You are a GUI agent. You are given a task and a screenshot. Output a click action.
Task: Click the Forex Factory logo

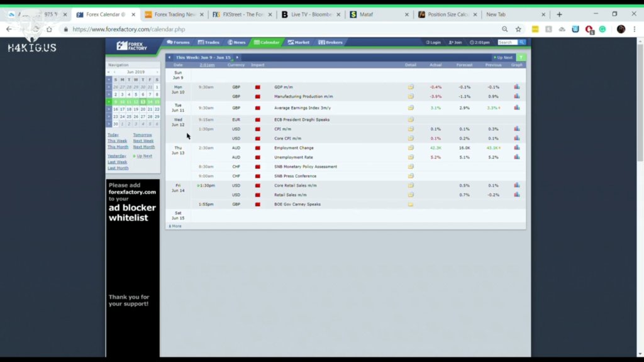point(131,45)
